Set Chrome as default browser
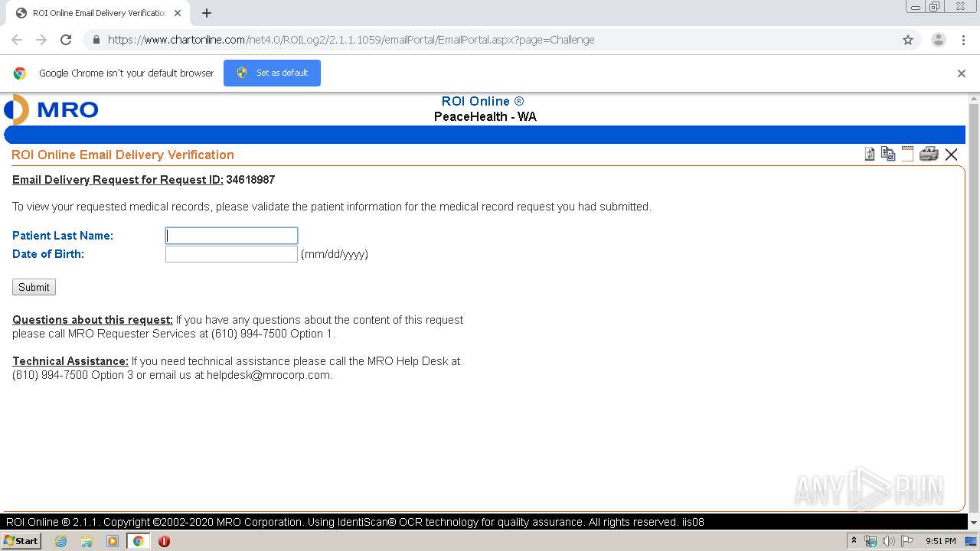The width and height of the screenshot is (980, 551). (x=272, y=73)
